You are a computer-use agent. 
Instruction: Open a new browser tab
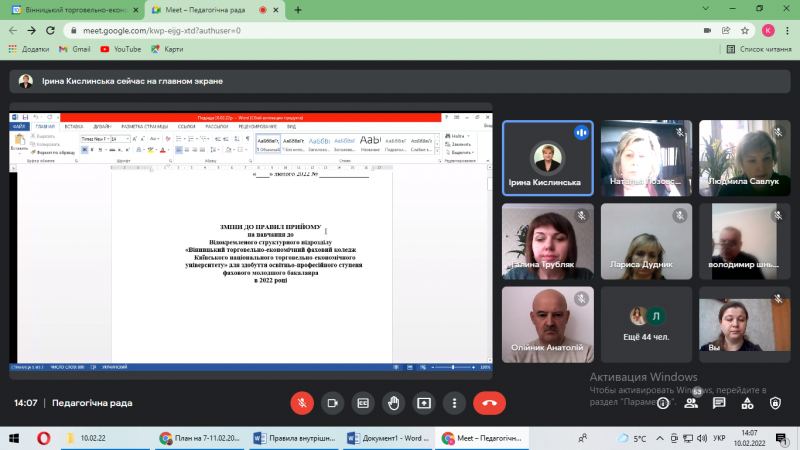click(x=298, y=10)
